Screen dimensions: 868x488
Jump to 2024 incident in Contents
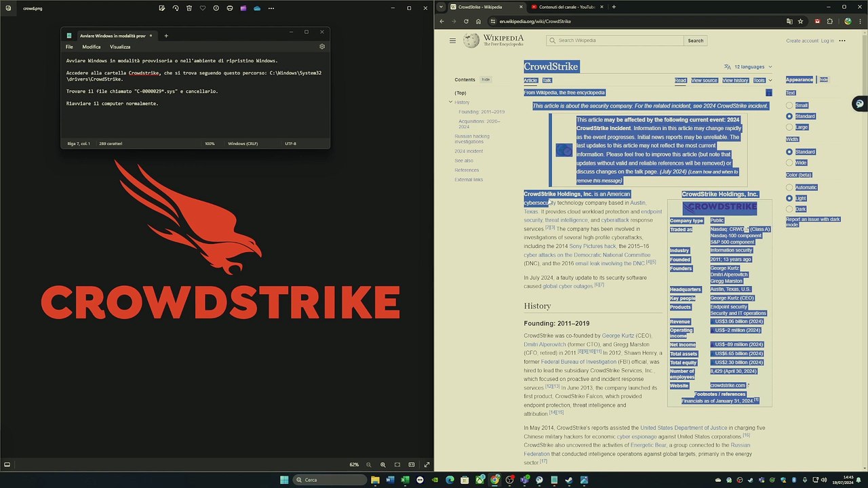[x=469, y=151]
